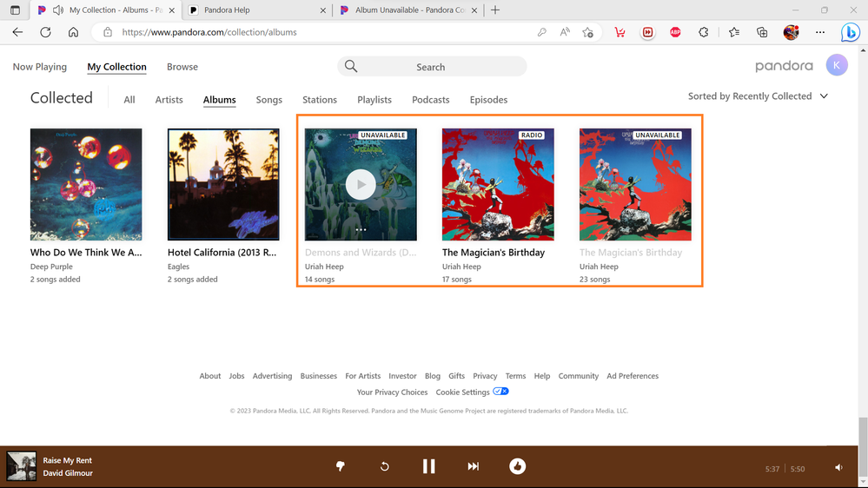Open the Now Playing view
Screen dimensions: 868x488
tap(40, 67)
